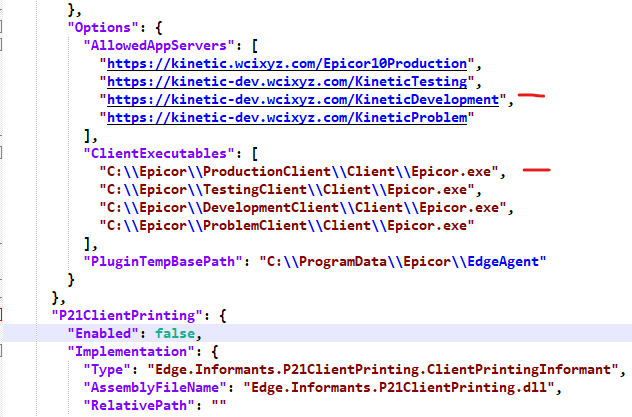Click the "Enabled" key
The image size is (632, 417).
point(103,334)
